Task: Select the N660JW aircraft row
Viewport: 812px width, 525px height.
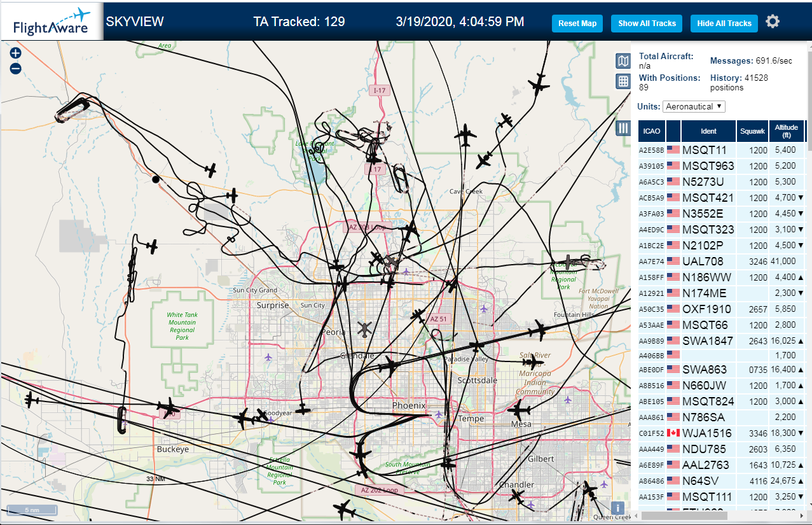Action: (722, 386)
